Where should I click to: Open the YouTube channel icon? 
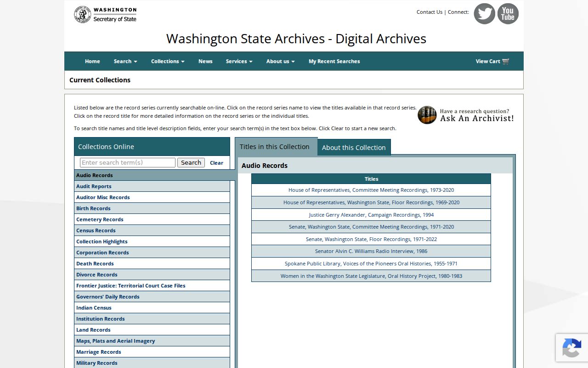tap(508, 14)
